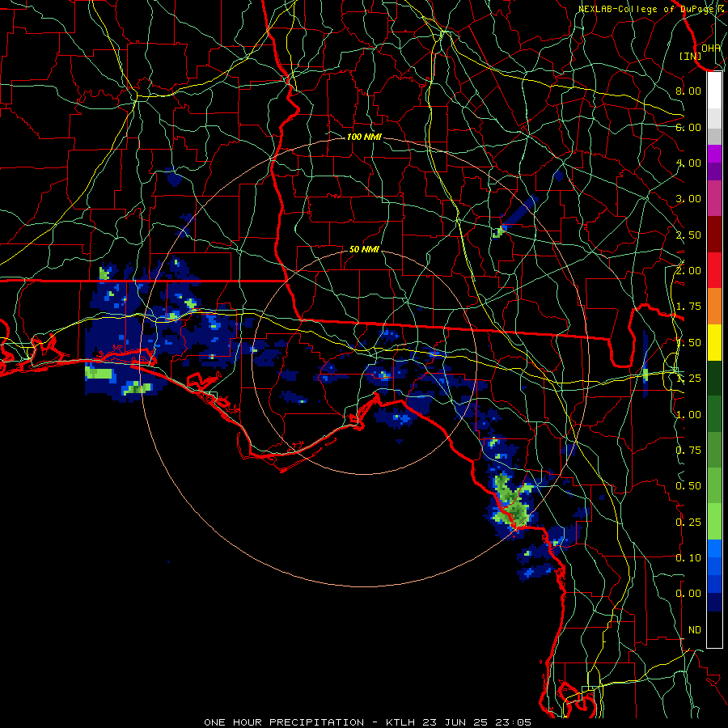Viewport: 728px width, 728px height.
Task: Pick the magenta color band in legend
Action: click(714, 154)
